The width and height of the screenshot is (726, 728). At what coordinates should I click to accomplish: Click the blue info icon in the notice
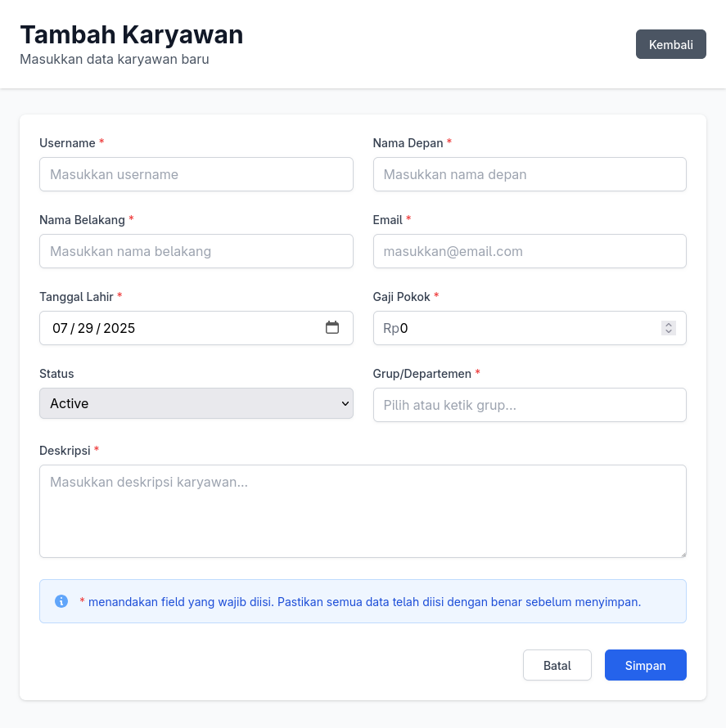(x=61, y=601)
